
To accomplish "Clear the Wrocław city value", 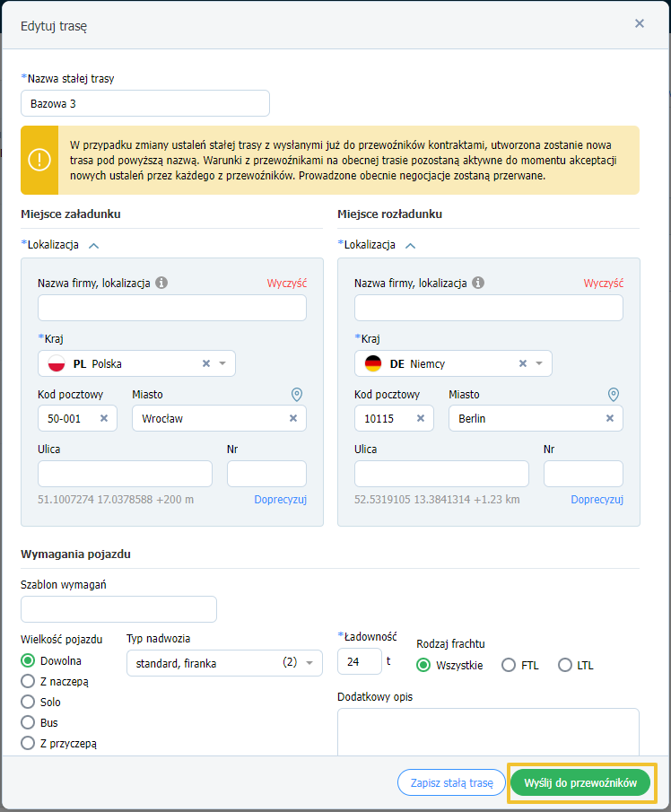I will pos(293,418).
